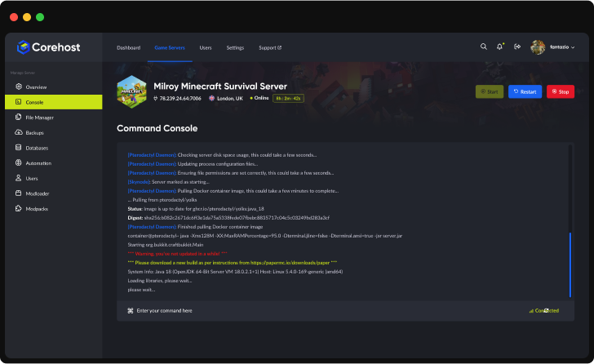Click the Command Console heading

(157, 128)
